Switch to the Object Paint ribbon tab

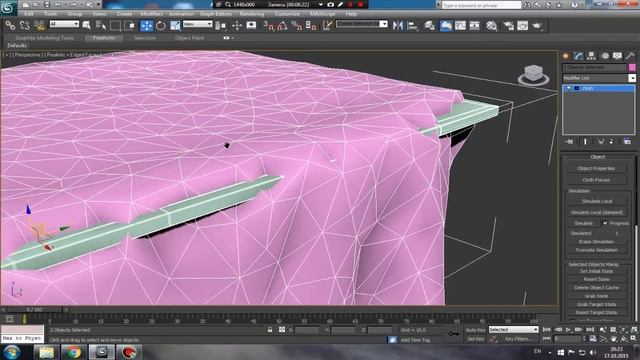pyautogui.click(x=189, y=38)
